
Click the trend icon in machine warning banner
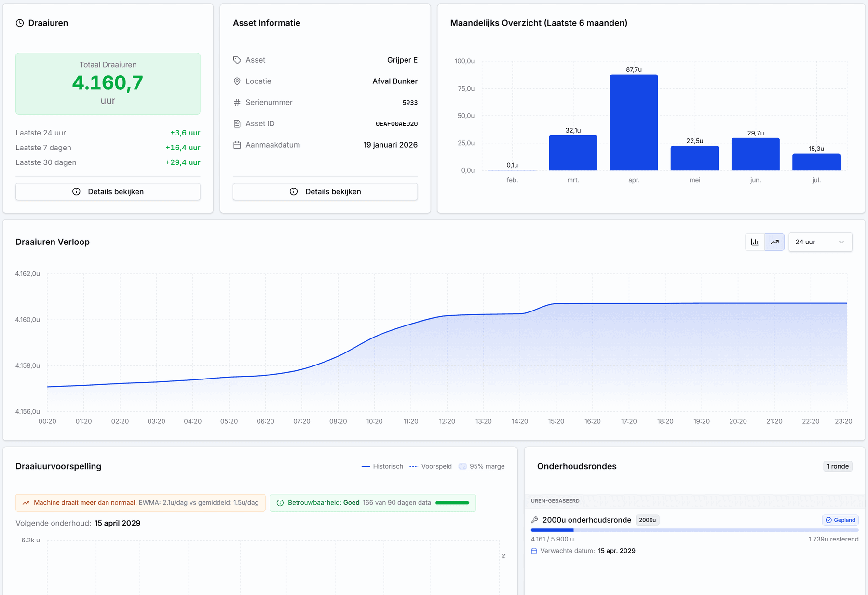coord(26,503)
